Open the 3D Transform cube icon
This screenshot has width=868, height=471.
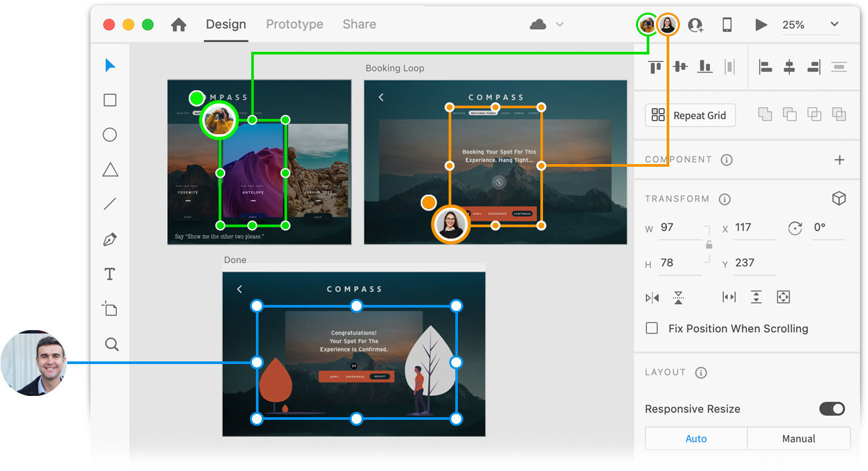point(839,197)
